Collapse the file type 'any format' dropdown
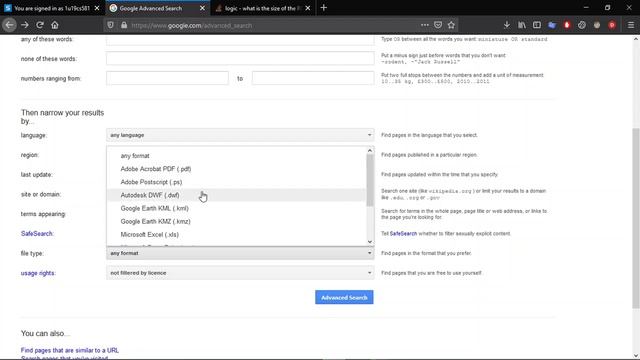The image size is (640, 360). click(x=240, y=253)
